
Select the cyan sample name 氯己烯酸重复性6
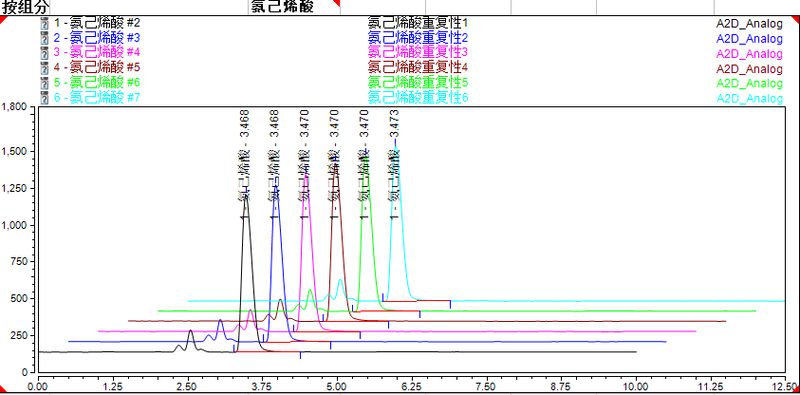click(417, 97)
